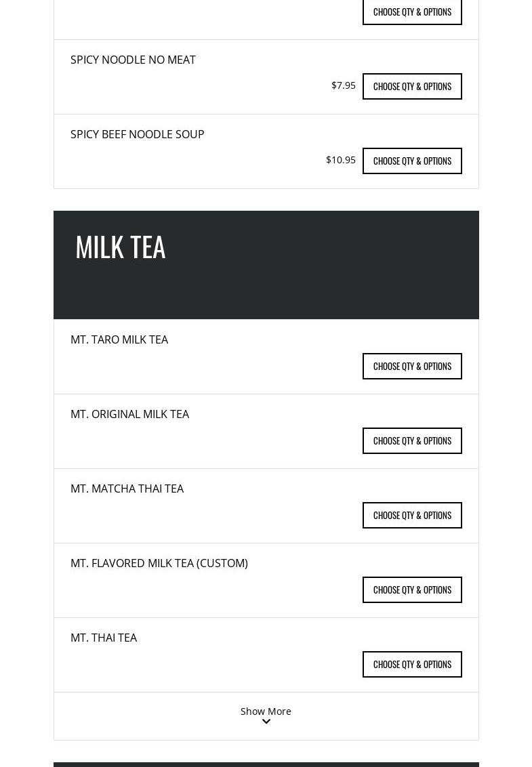Select the Spicy Beef Noodle Soup item name
Screen dimensions: 532x767
click(x=137, y=134)
